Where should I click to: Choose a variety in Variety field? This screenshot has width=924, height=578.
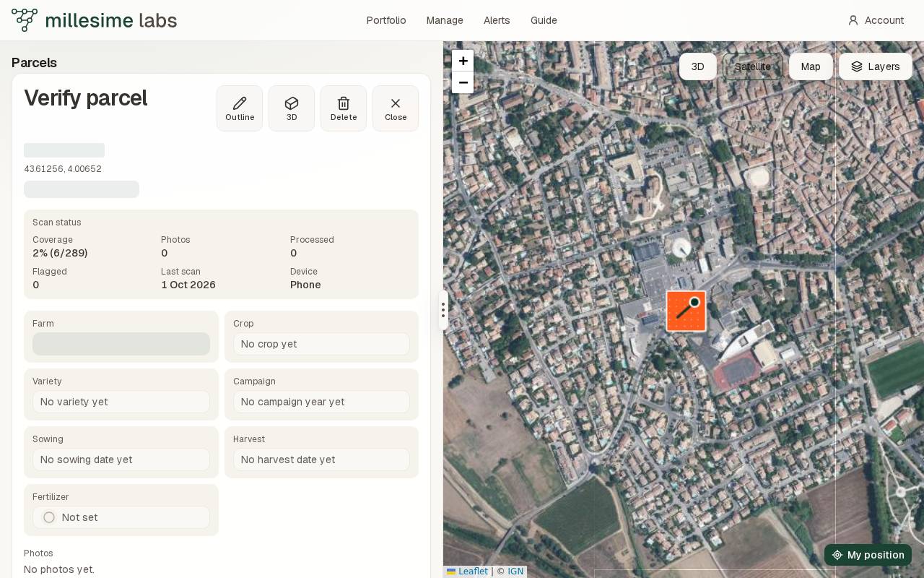click(x=121, y=402)
